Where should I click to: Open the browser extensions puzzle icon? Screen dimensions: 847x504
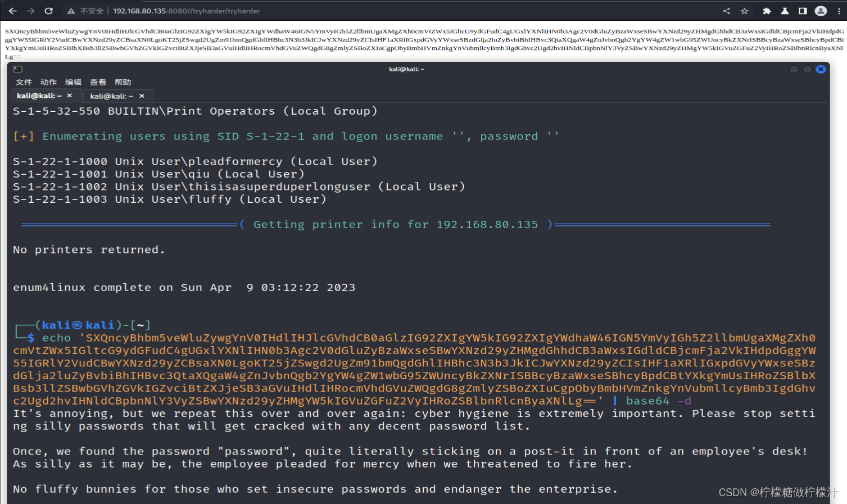(767, 11)
